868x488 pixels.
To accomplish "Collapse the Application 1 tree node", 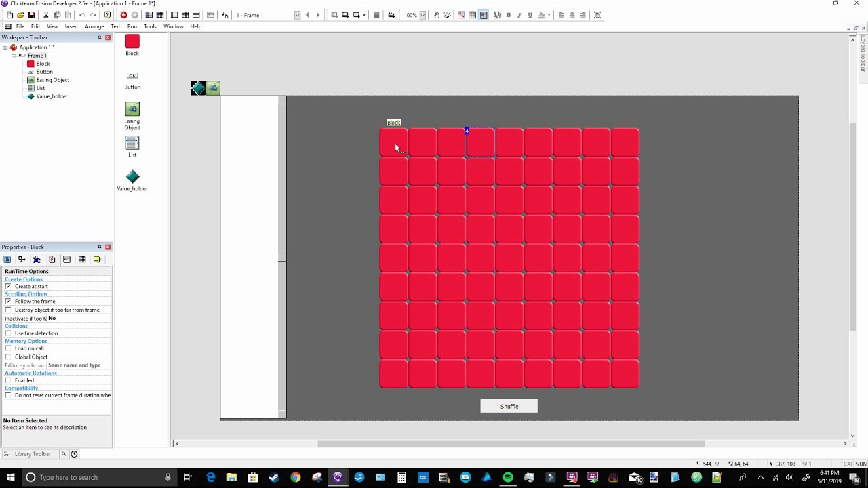I will [5, 47].
